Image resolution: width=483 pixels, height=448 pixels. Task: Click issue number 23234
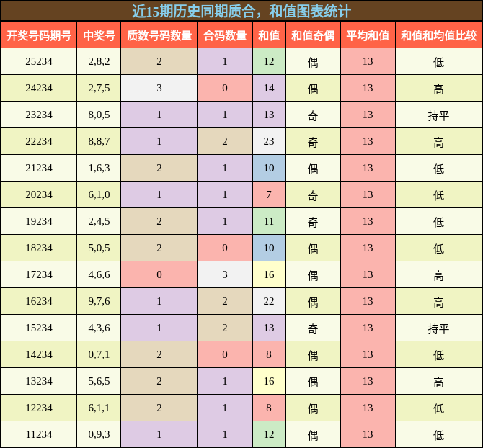39,115
